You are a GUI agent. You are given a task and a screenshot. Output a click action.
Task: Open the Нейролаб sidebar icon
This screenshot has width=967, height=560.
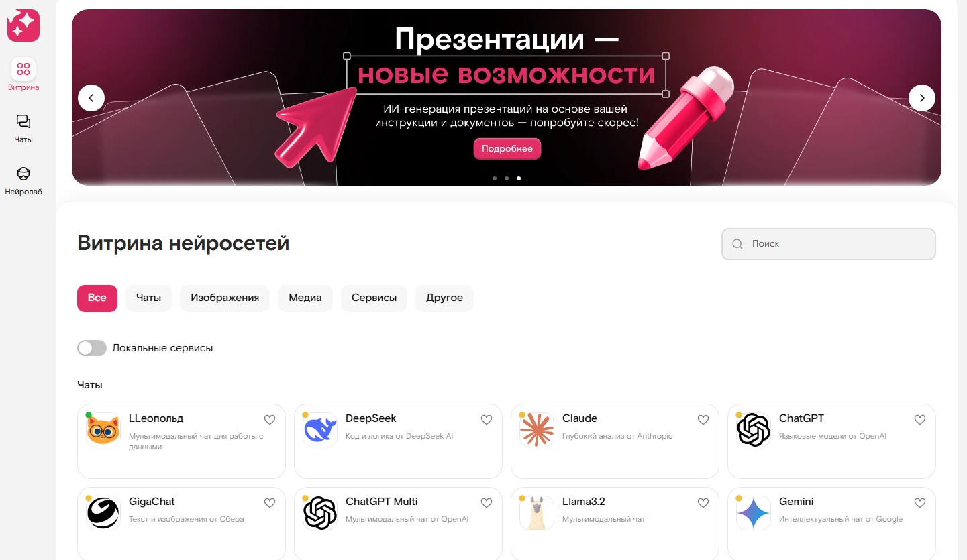23,174
